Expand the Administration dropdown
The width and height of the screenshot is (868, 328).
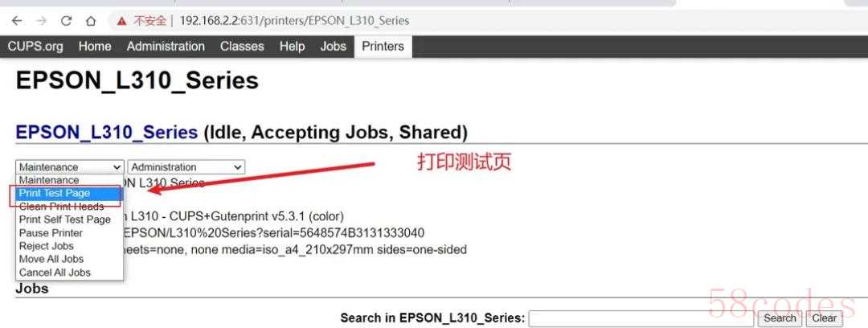click(186, 166)
